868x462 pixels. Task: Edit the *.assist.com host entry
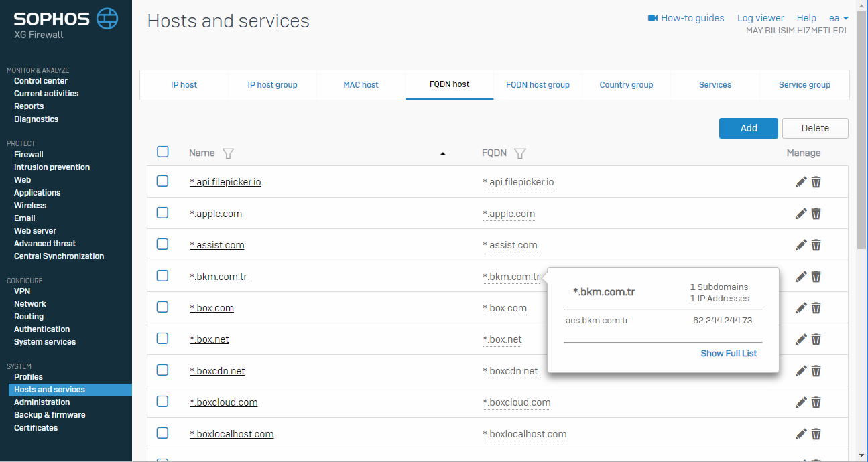click(801, 245)
